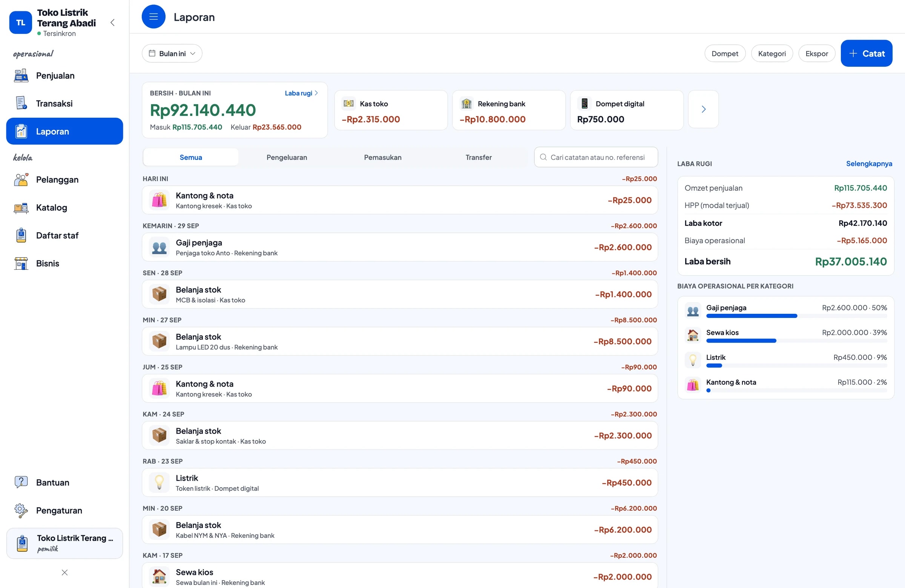Open the Bulan ini period dropdown
Image resolution: width=905 pixels, height=588 pixels.
point(172,54)
